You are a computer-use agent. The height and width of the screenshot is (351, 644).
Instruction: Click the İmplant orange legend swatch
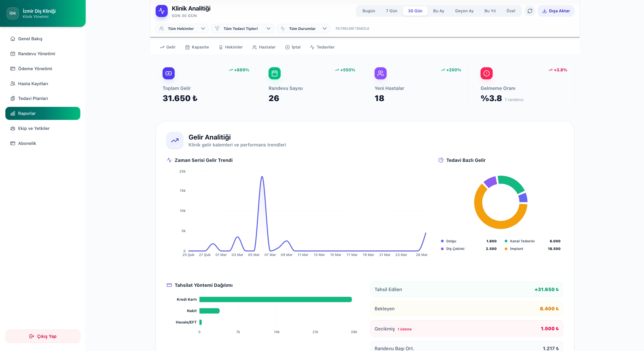(x=506, y=249)
